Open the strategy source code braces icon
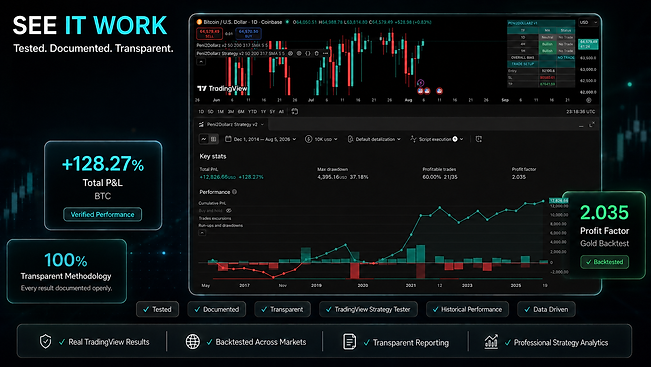This screenshot has height=367, width=651. coord(308,54)
